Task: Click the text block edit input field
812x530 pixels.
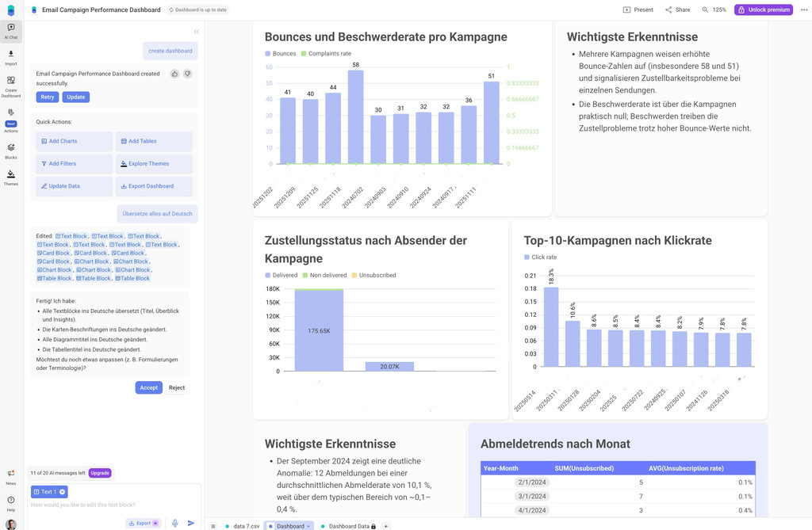Action: point(111,505)
